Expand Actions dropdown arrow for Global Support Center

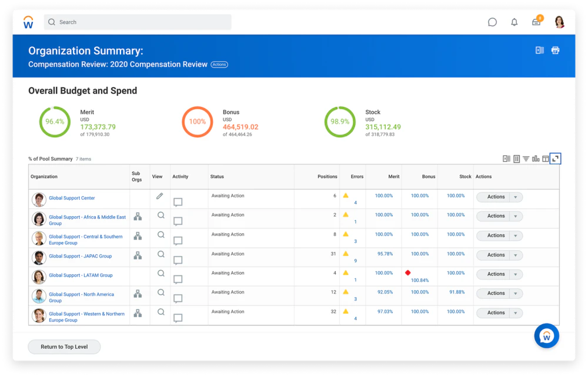click(516, 197)
